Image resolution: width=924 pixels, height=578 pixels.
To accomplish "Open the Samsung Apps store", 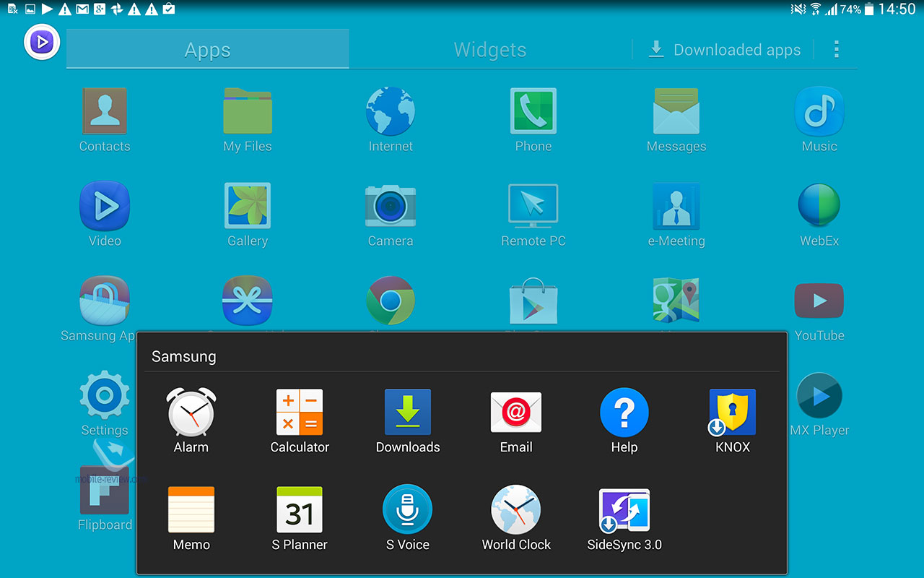I will (x=105, y=301).
